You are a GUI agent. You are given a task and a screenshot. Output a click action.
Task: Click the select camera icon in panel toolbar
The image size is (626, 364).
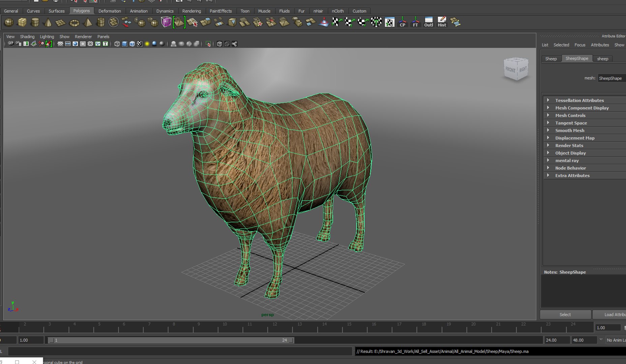[11, 44]
